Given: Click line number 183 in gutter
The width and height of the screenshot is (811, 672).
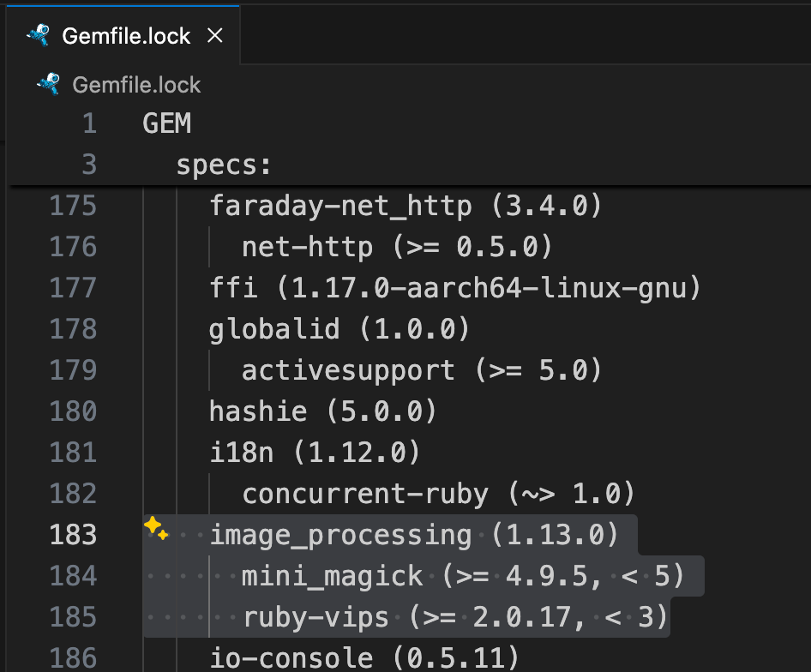Looking at the screenshot, I should 73,535.
